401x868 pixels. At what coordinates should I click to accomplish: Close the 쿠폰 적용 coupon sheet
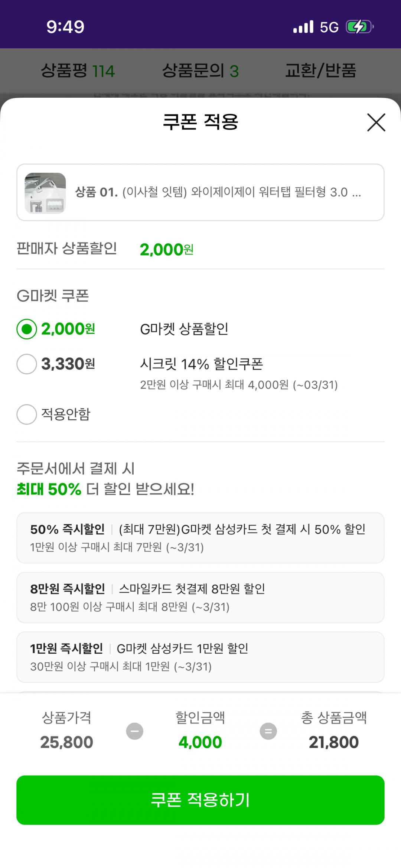376,123
